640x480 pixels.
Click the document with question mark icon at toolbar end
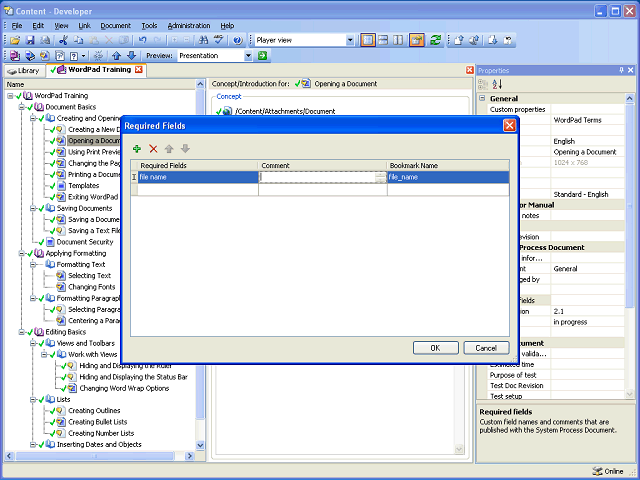(x=508, y=40)
